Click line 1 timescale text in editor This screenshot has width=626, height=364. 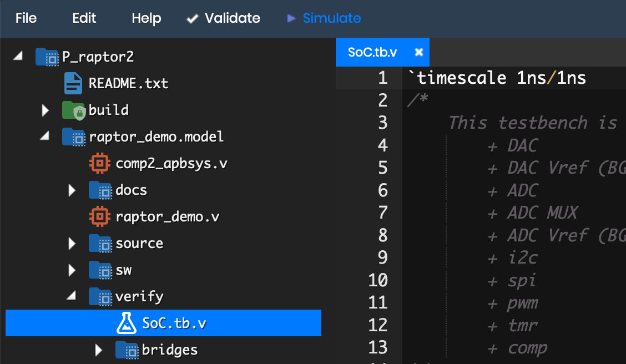pos(497,78)
